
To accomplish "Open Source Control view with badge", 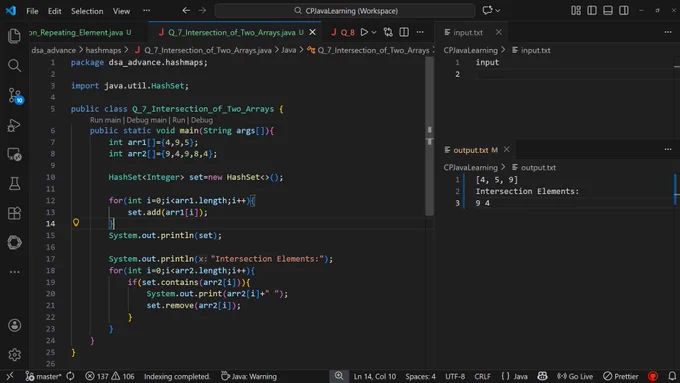I will pyautogui.click(x=15, y=95).
